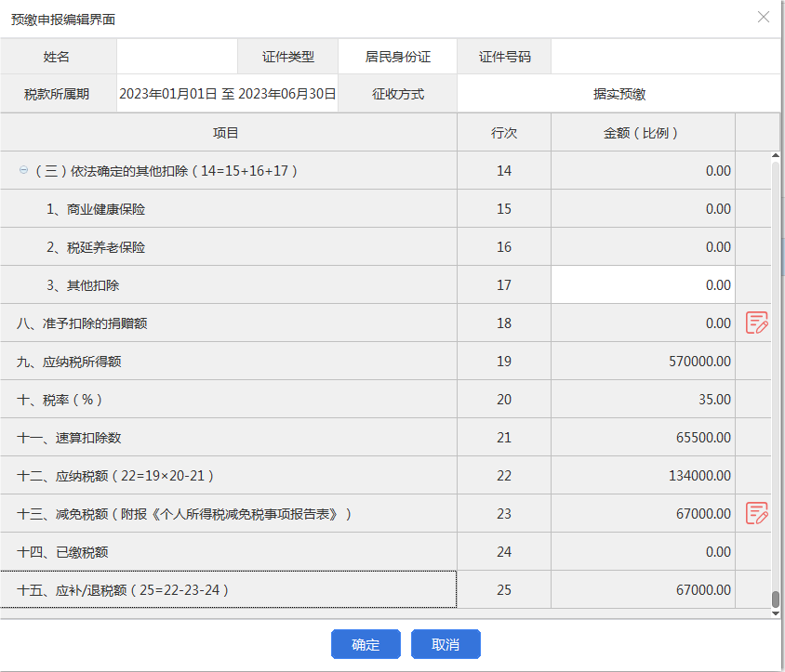Click the 65500.00 amount cell
The image size is (785, 672).
(x=643, y=437)
